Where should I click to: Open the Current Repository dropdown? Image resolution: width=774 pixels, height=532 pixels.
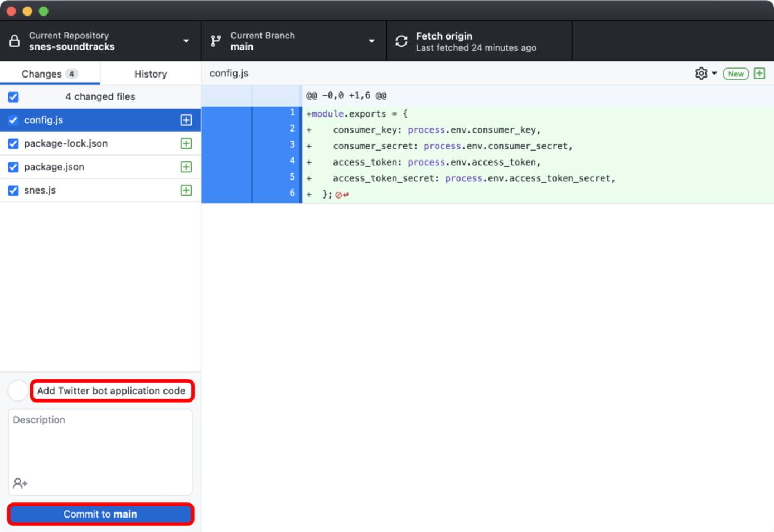(x=186, y=41)
